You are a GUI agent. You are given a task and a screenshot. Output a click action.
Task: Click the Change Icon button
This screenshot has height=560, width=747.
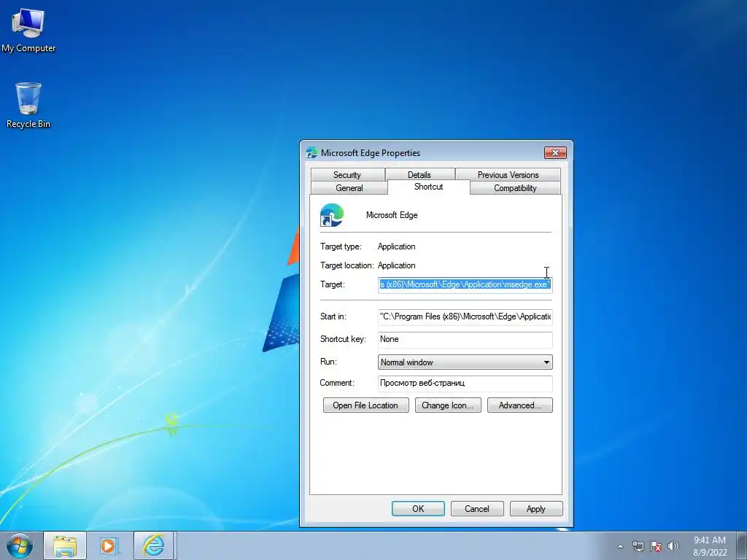[448, 405]
